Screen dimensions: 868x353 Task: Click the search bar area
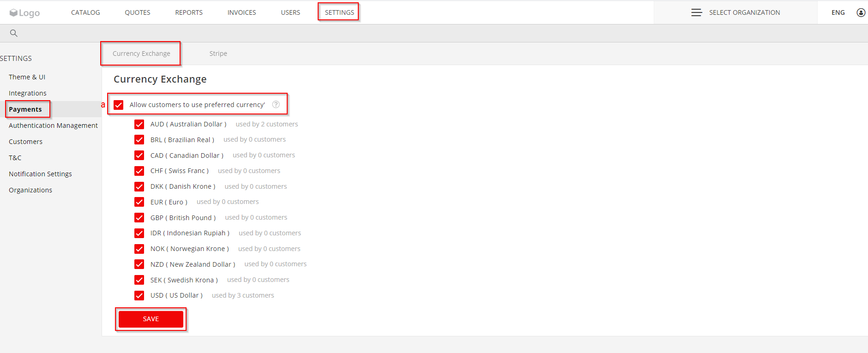pyautogui.click(x=434, y=33)
